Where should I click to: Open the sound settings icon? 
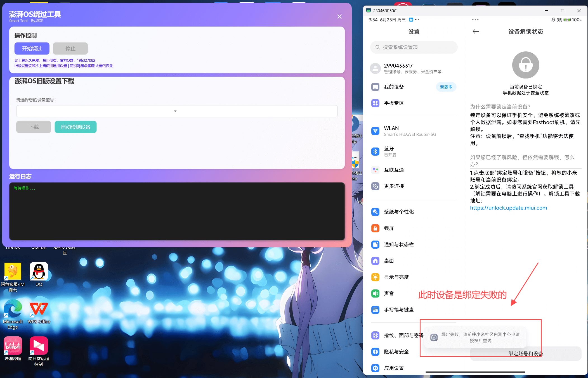(x=375, y=293)
